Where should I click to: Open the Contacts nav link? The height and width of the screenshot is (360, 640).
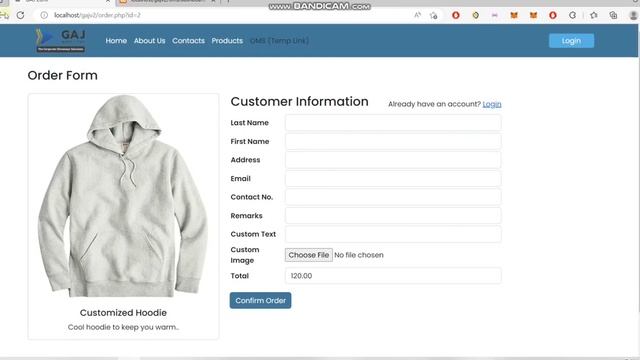point(188,41)
